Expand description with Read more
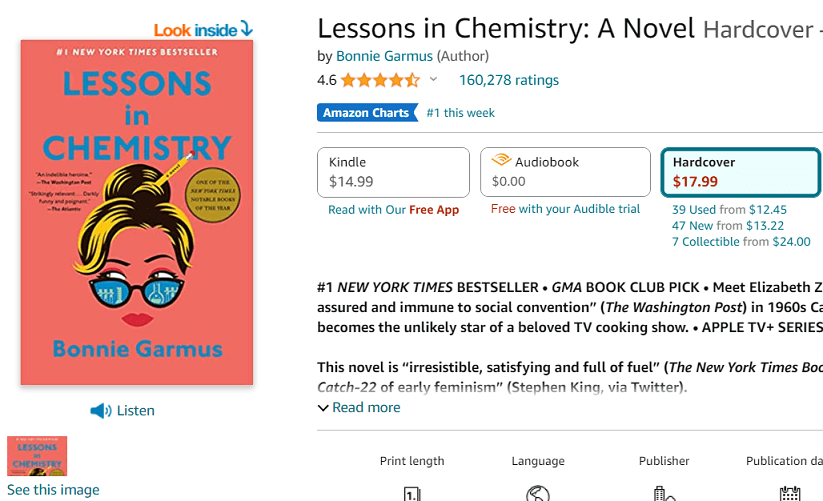823x501 pixels. click(x=359, y=407)
